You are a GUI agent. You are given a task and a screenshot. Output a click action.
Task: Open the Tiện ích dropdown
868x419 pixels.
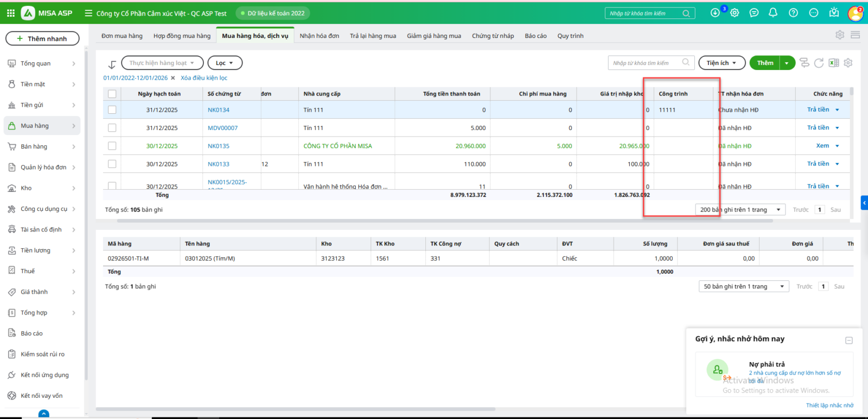click(x=721, y=63)
